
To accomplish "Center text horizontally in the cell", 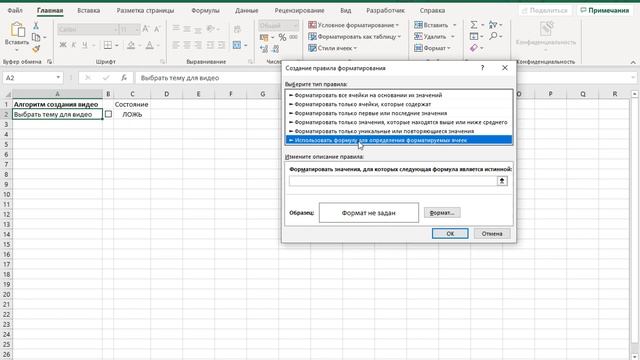I will click(x=187, y=45).
